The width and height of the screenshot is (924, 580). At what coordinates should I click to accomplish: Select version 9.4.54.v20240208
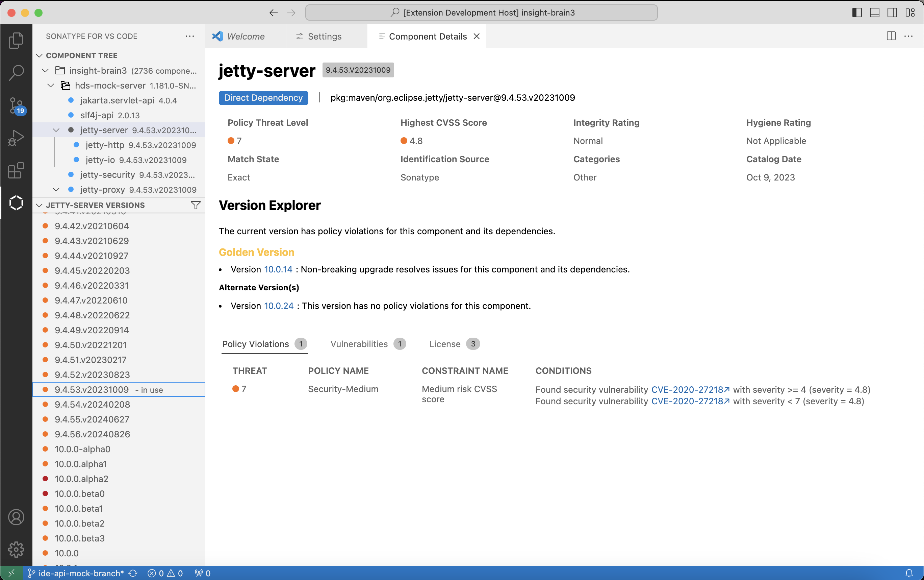[x=119, y=404]
